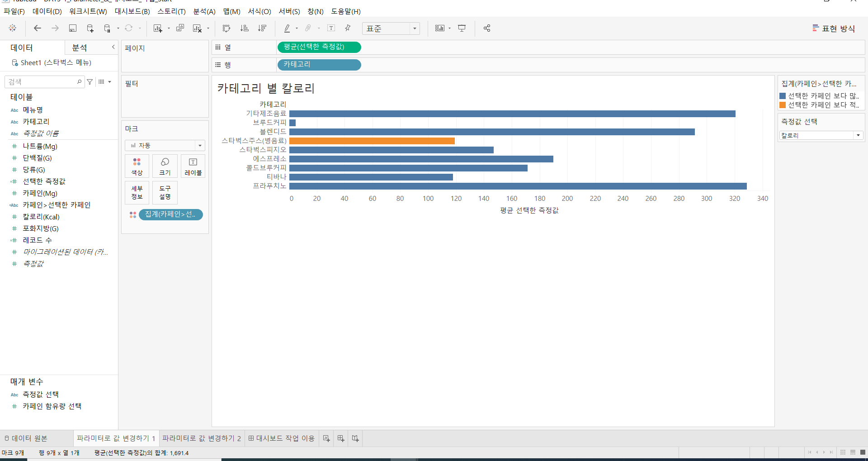Undo with the back arrow icon
Viewport: 868px width, 461px height.
[x=38, y=28]
